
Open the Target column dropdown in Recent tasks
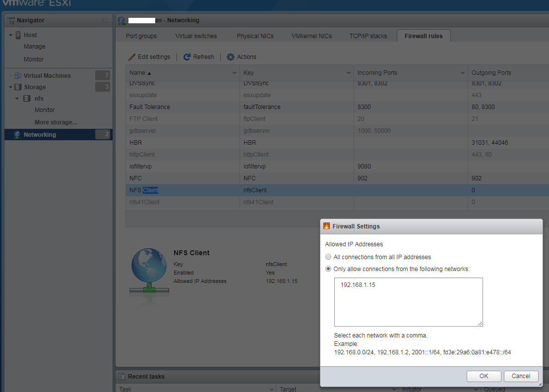pos(394,389)
